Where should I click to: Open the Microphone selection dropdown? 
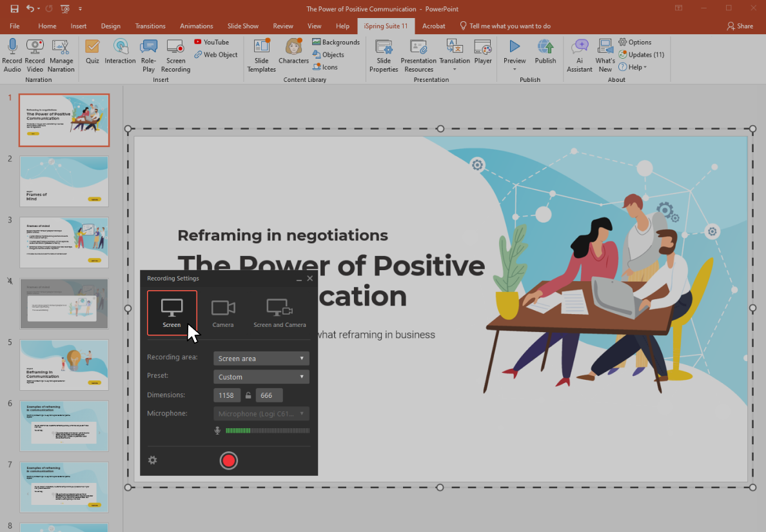click(x=260, y=413)
